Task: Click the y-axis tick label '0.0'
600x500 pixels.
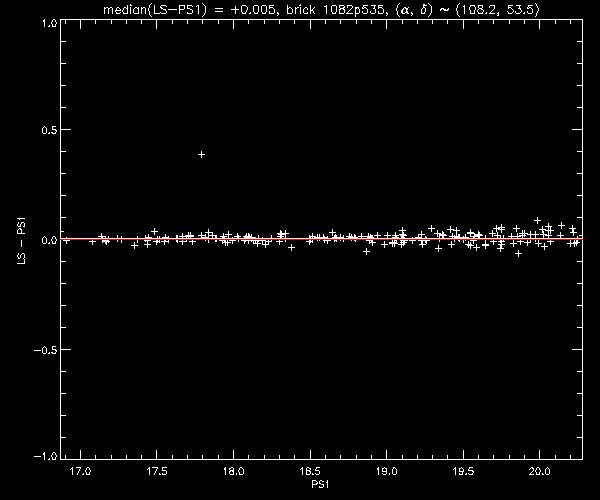Action: coord(49,240)
